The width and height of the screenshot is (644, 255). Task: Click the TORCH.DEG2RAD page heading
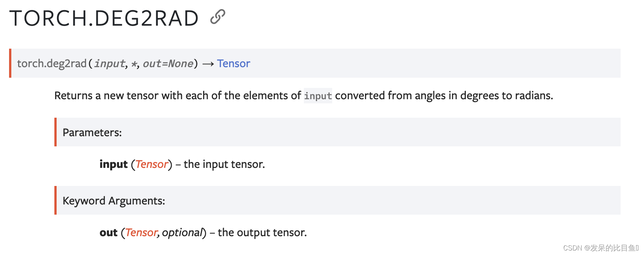tap(104, 18)
